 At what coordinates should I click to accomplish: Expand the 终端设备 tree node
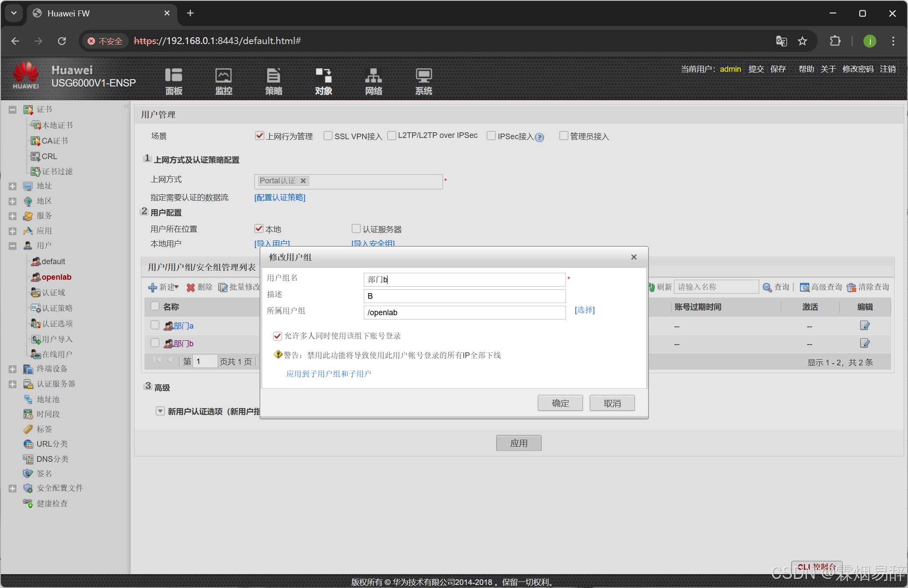pyautogui.click(x=13, y=369)
